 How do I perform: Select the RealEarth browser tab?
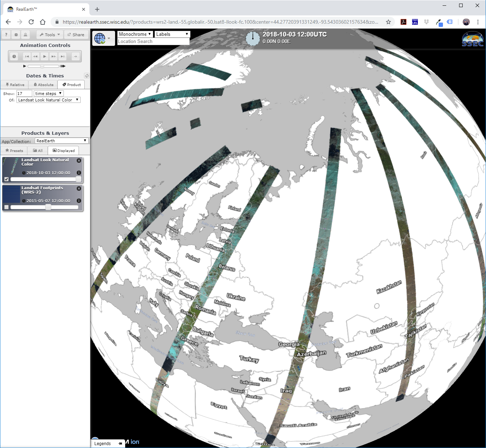pos(46,9)
